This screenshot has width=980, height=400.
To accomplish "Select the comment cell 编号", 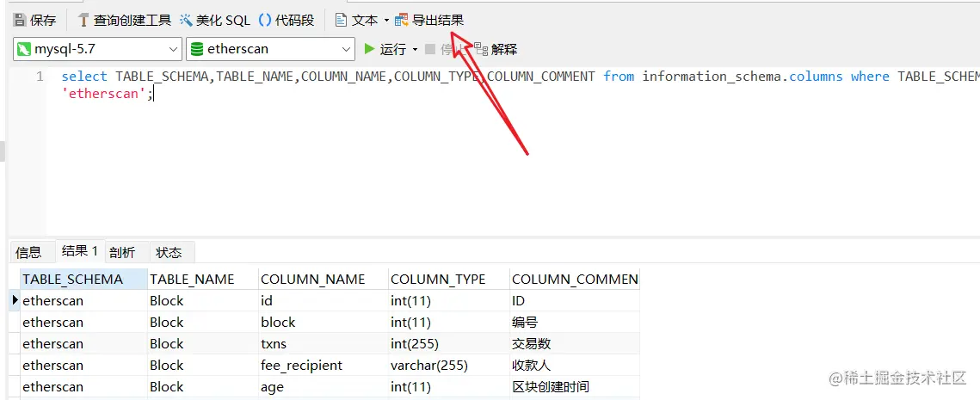I will tap(575, 322).
